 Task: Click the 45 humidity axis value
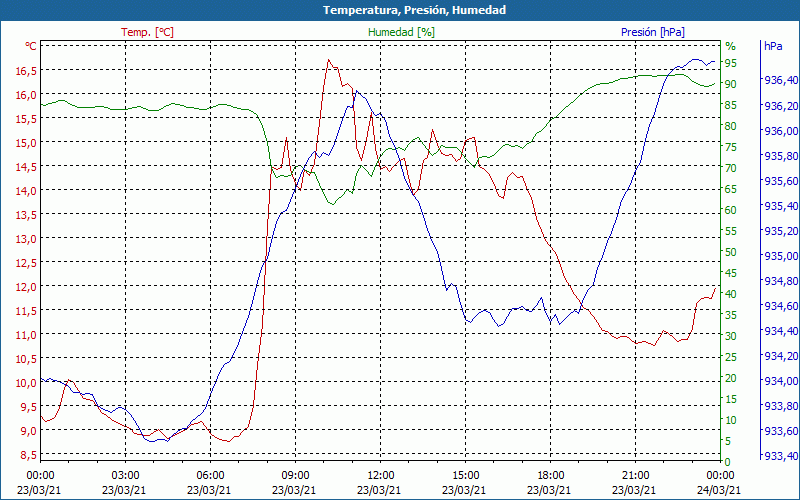[731, 273]
